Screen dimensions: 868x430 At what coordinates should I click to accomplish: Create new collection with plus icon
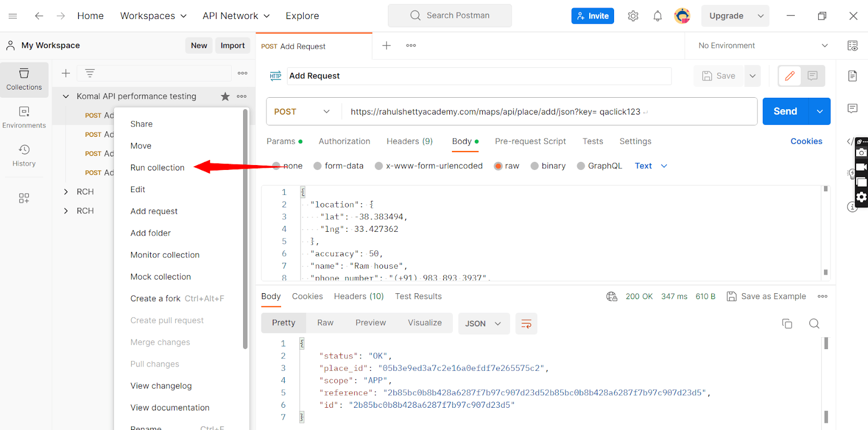click(x=66, y=73)
